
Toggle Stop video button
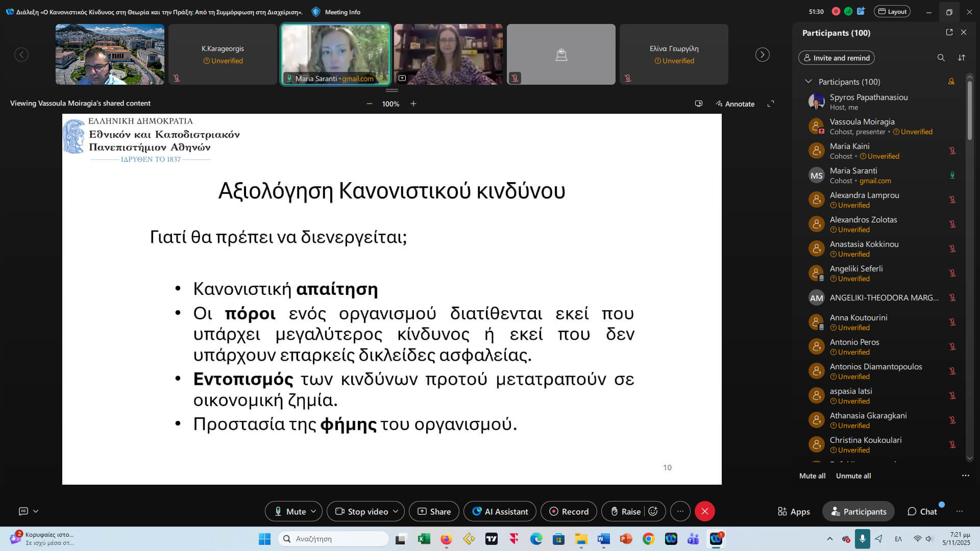(x=361, y=511)
